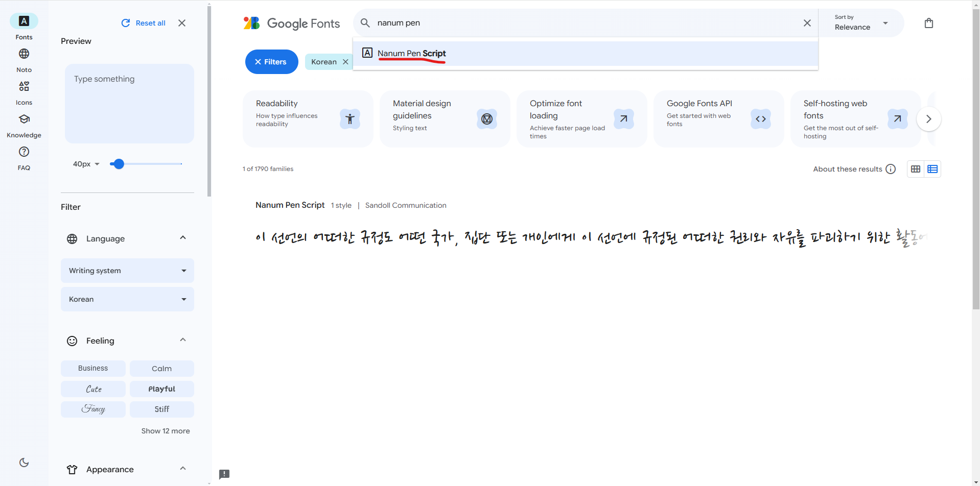The height and width of the screenshot is (486, 980).
Task: Collapse the Feeling filter section
Action: [x=183, y=340]
